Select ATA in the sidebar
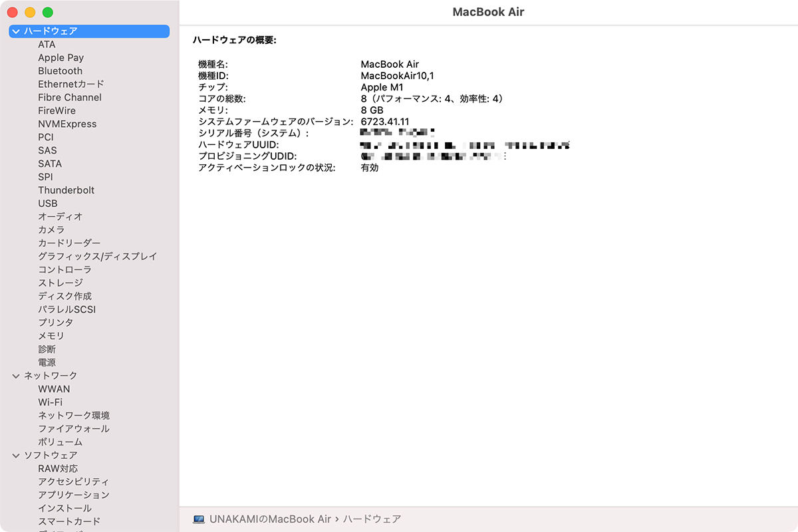This screenshot has width=798, height=532. 47,45
